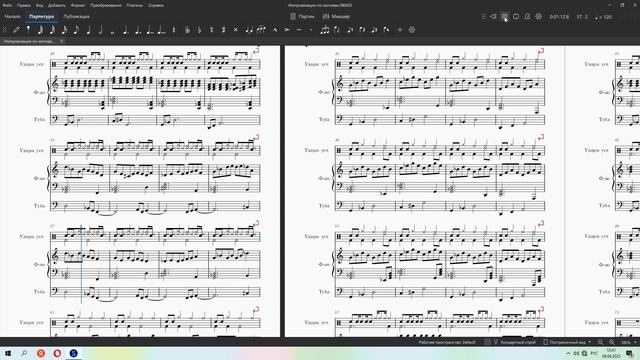640x360 pixels.
Task: Open Windows taskbar search
Action: [24, 353]
